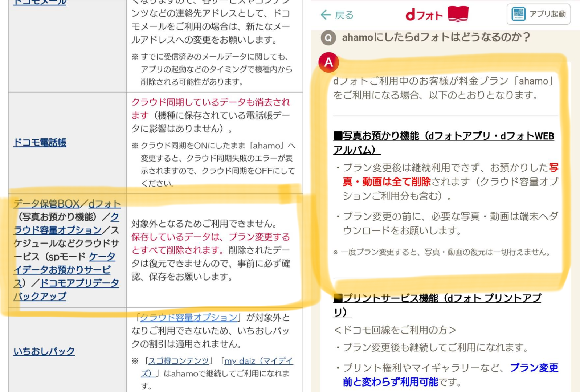The height and width of the screenshot is (392, 580).
Task: Select the note 一度プラン変更すると、写真・動画の復元は一切行えません
Action: tap(445, 252)
